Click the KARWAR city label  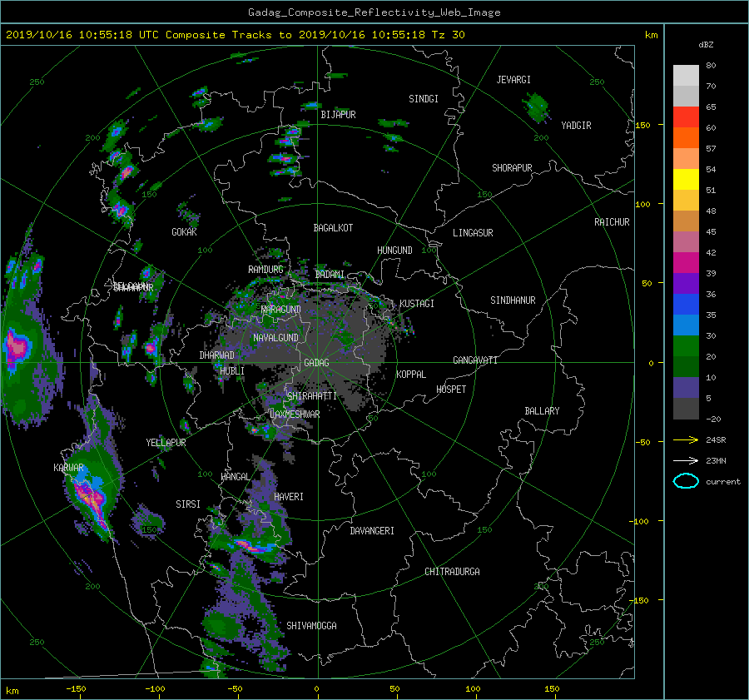(68, 468)
